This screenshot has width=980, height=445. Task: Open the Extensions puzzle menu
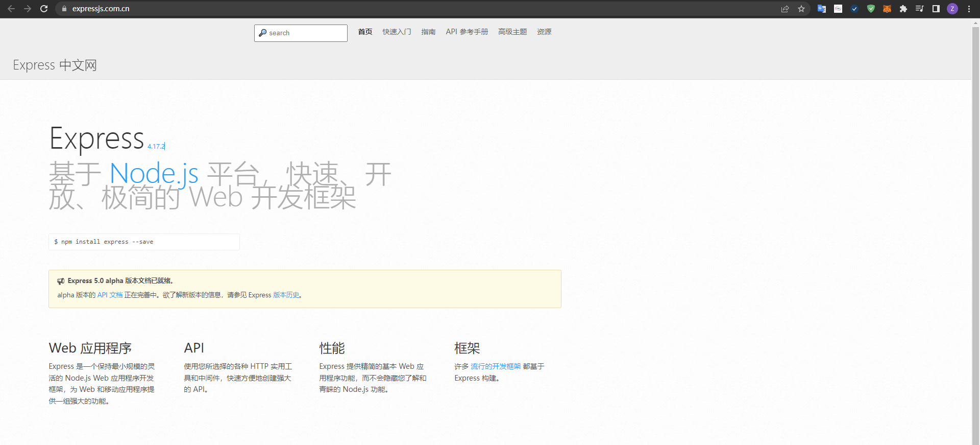coord(903,9)
